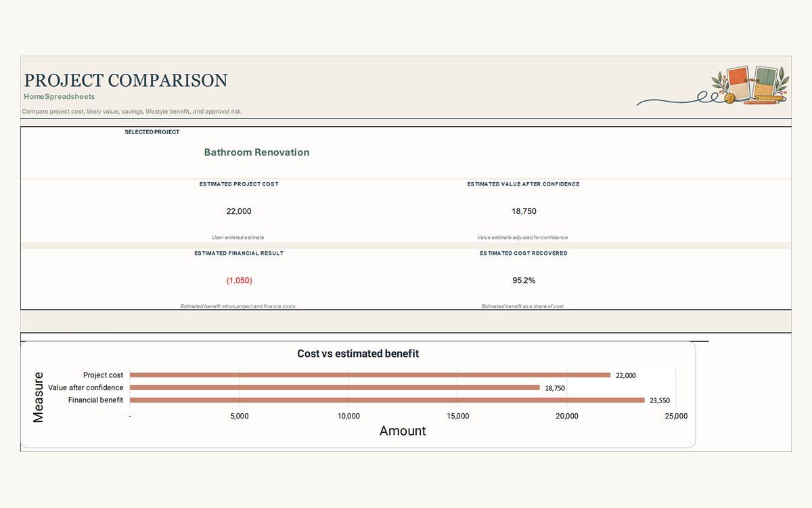
Task: Click the 18,750 bar data label
Action: (555, 388)
